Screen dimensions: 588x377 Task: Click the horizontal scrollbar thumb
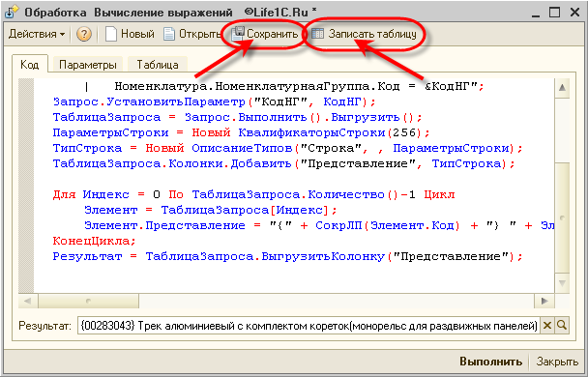[x=89, y=301]
